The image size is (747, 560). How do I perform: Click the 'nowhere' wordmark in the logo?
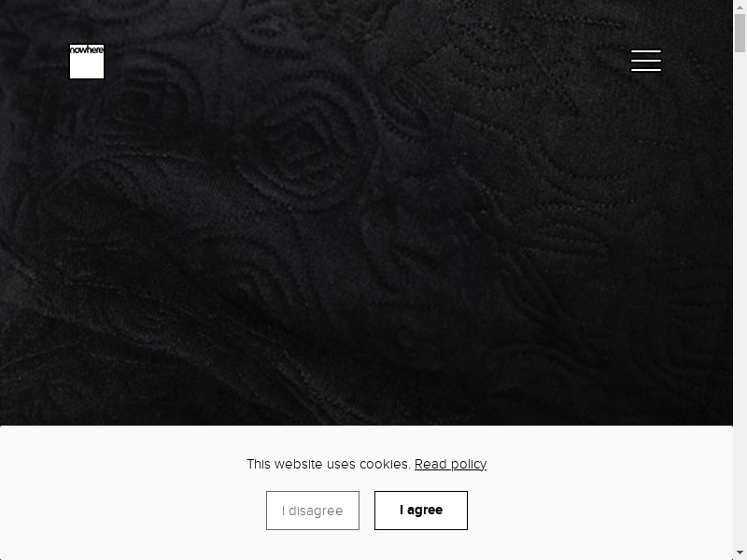point(87,50)
